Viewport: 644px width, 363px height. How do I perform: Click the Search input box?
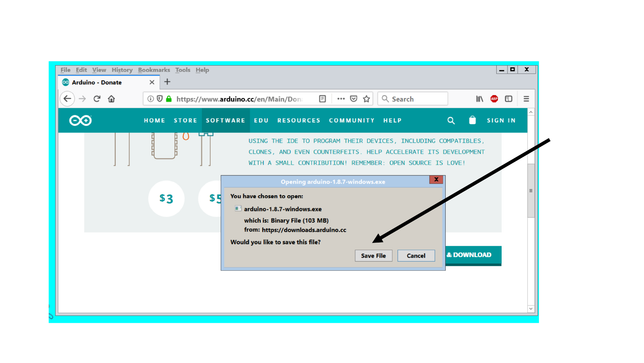coord(413,99)
